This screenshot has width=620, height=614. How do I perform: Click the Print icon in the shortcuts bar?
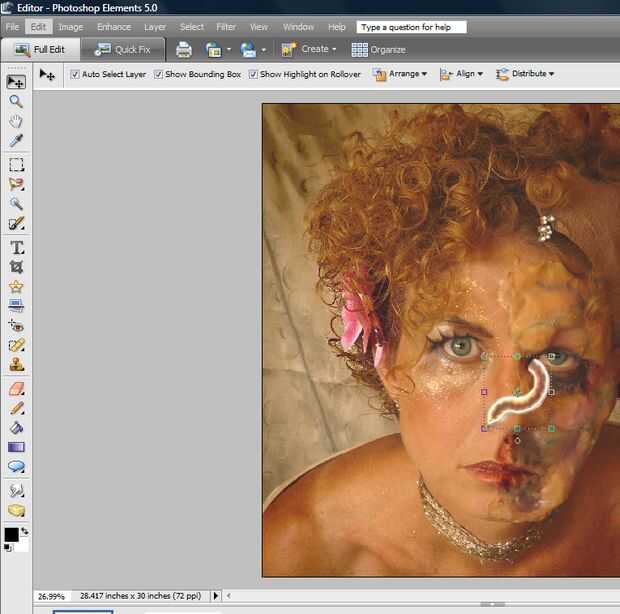click(x=183, y=50)
